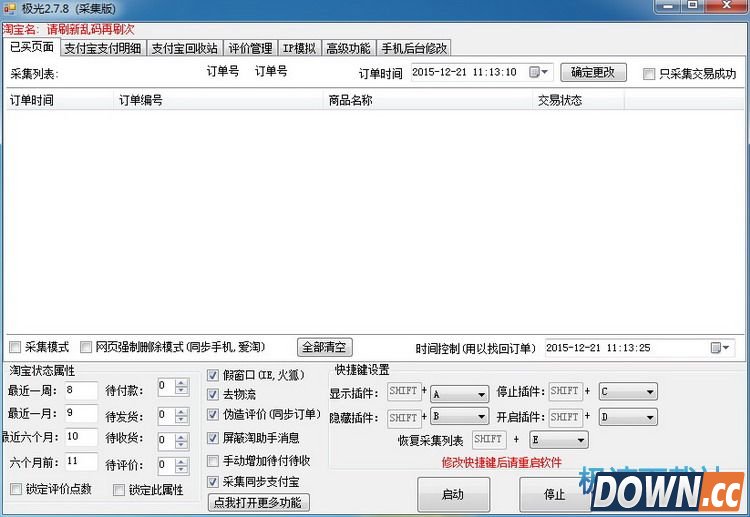Enable 只采集交易成功 checkbox
The width and height of the screenshot is (750, 517).
(649, 74)
